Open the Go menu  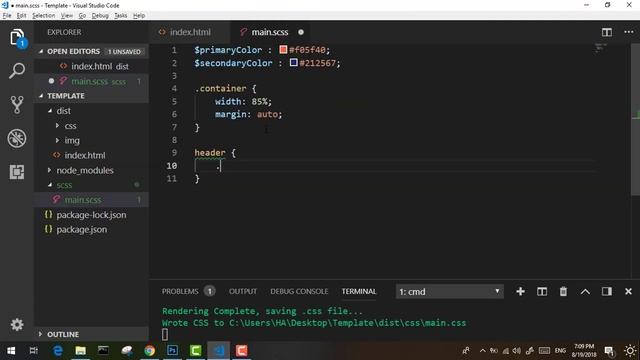click(x=82, y=16)
